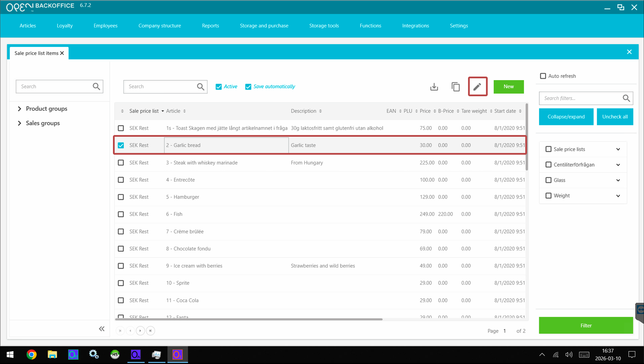Expand the Weight filter chevron

pyautogui.click(x=618, y=196)
